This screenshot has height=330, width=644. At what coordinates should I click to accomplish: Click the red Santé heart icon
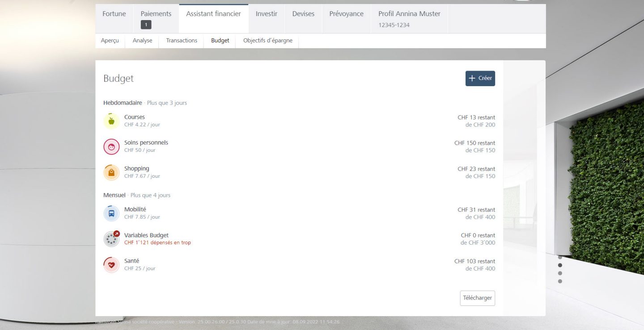point(111,265)
